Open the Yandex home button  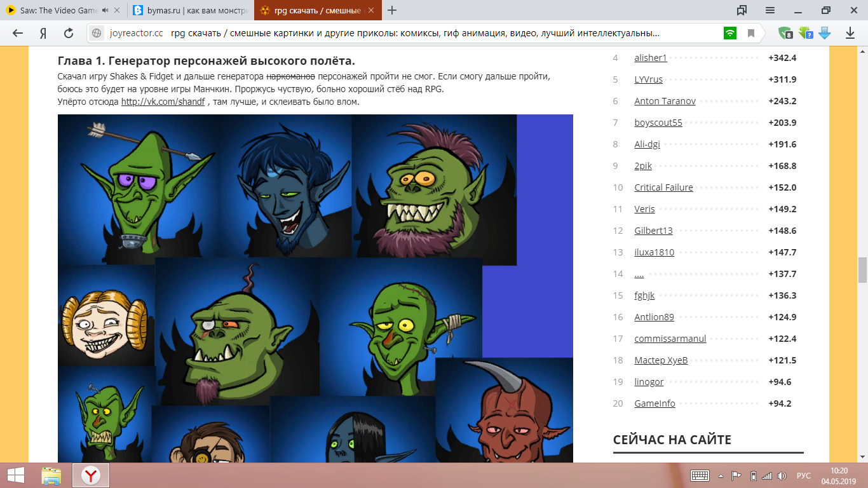tap(43, 33)
